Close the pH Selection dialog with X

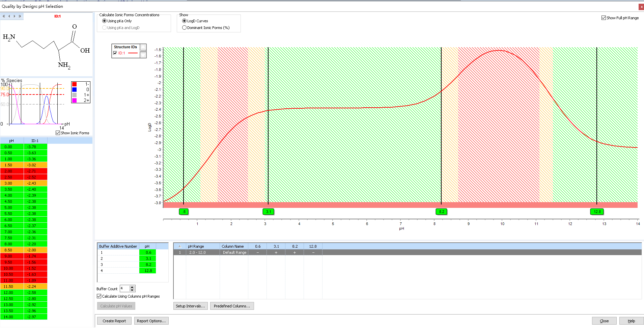pos(641,7)
